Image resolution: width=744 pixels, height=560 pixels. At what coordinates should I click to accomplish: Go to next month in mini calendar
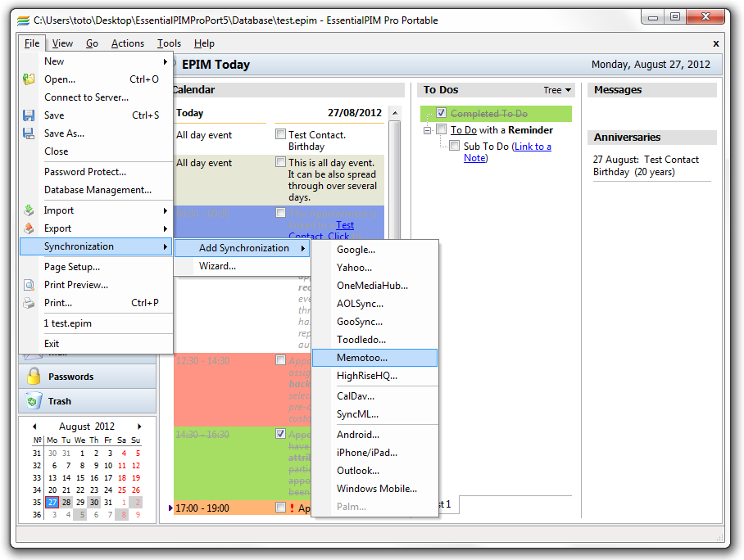[139, 427]
